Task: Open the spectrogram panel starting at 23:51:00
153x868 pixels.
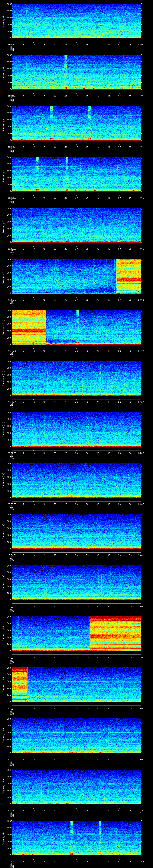Action: (76, 378)
